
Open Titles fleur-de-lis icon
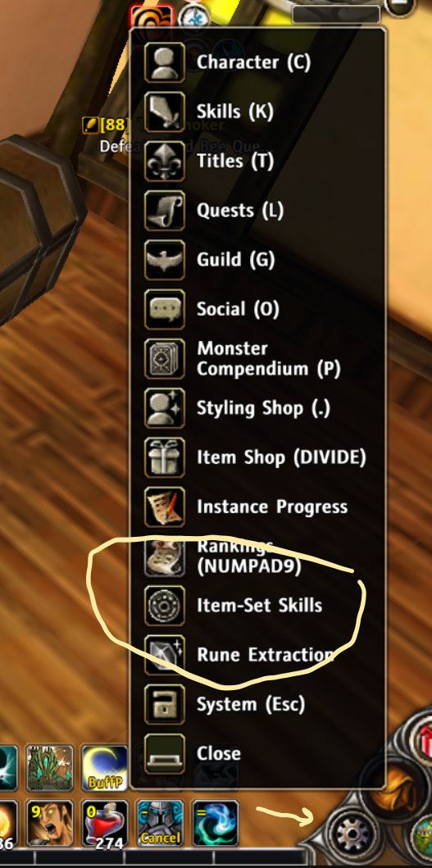[x=165, y=161]
